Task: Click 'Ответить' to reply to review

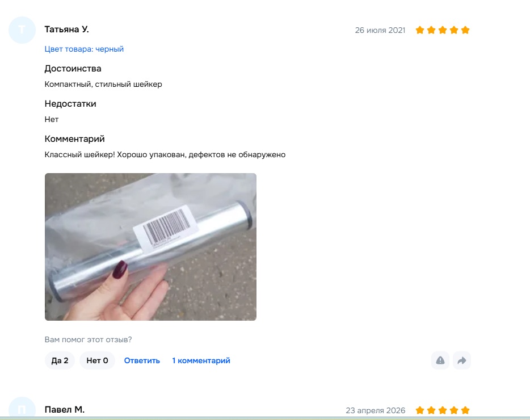Action: point(142,360)
